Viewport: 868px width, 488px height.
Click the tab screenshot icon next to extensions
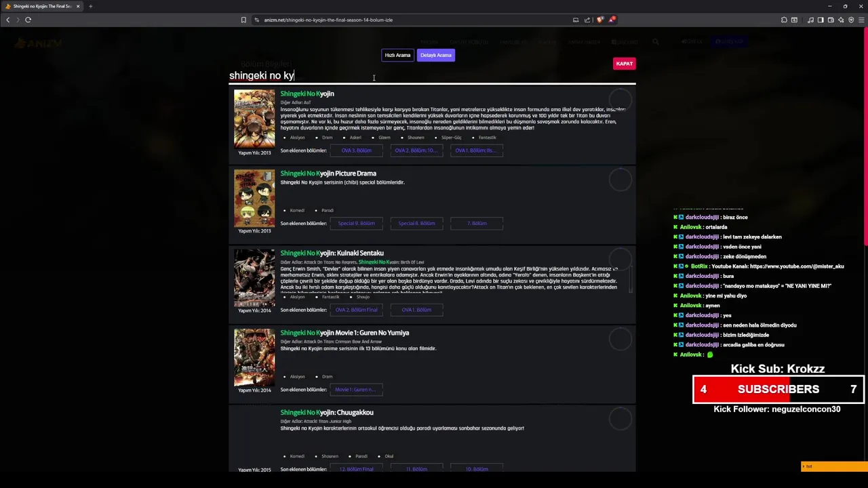[794, 20]
